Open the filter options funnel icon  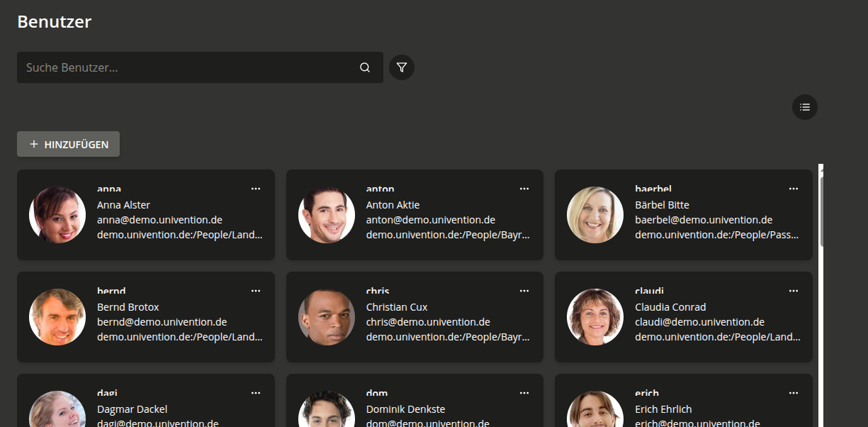point(402,67)
